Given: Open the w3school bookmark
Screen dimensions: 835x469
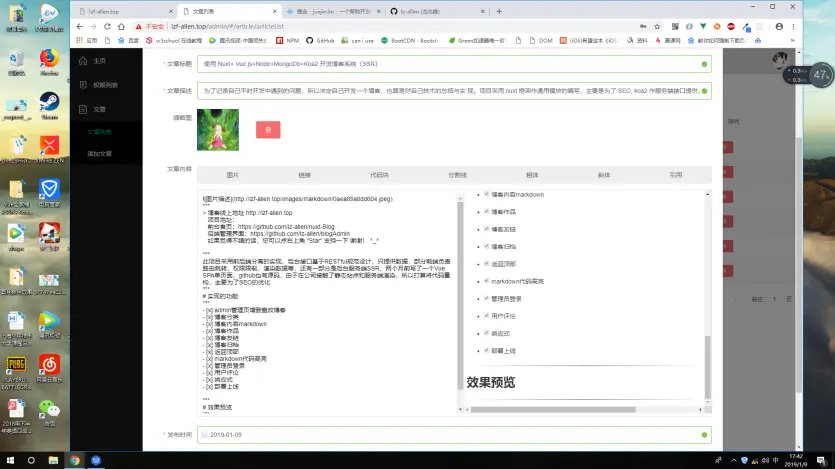Looking at the screenshot, I should [174, 40].
